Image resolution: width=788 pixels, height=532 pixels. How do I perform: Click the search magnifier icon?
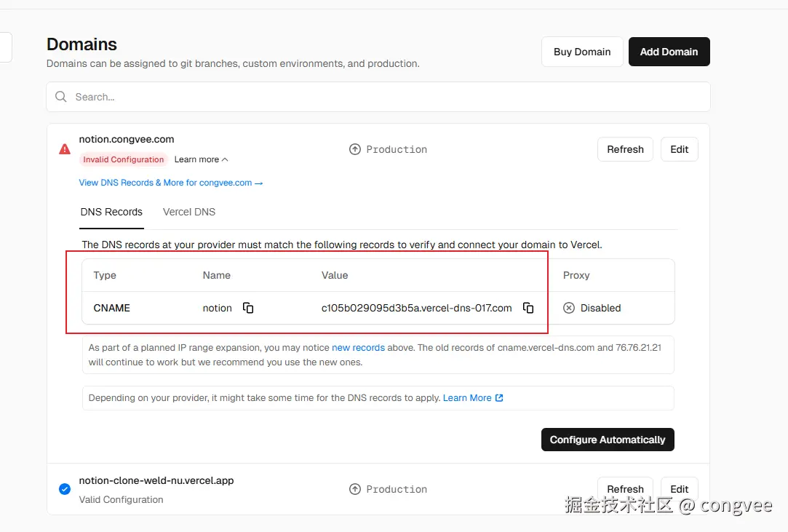(x=61, y=97)
